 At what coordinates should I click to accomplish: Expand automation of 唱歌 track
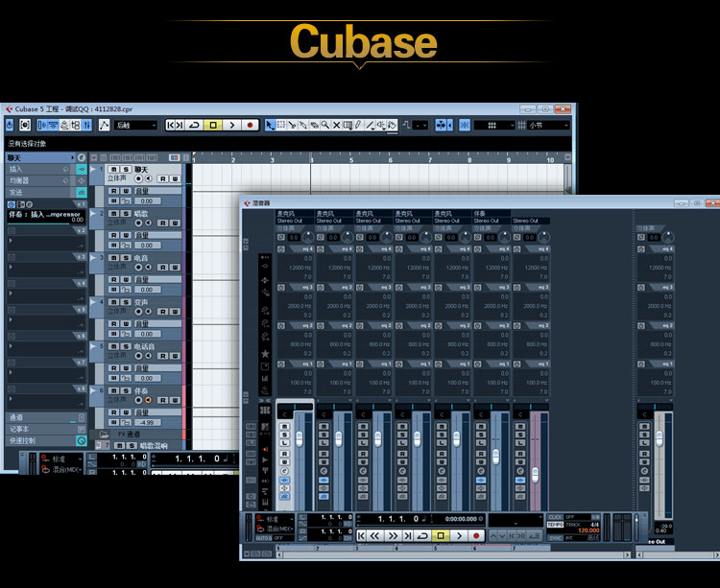click(x=93, y=214)
